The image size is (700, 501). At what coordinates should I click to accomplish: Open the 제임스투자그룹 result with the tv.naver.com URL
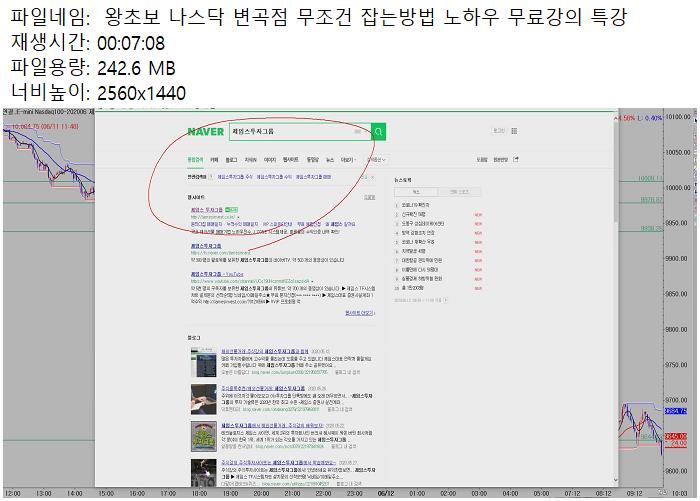click(206, 246)
